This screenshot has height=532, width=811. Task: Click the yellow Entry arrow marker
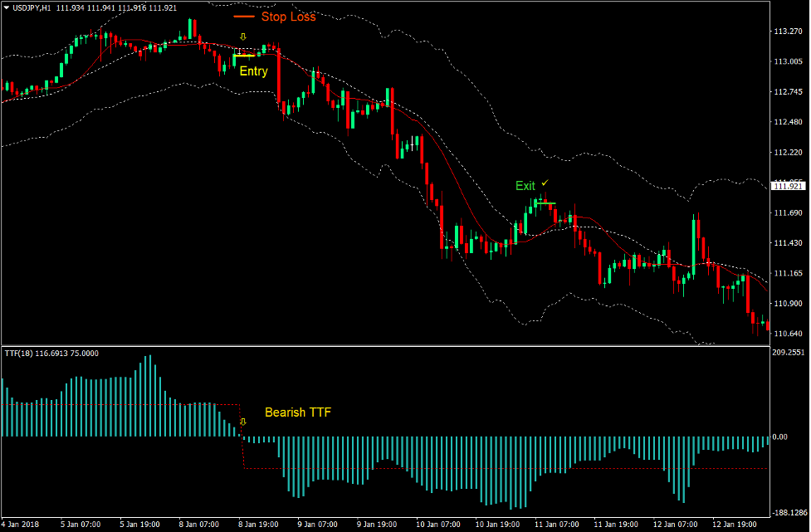(242, 37)
